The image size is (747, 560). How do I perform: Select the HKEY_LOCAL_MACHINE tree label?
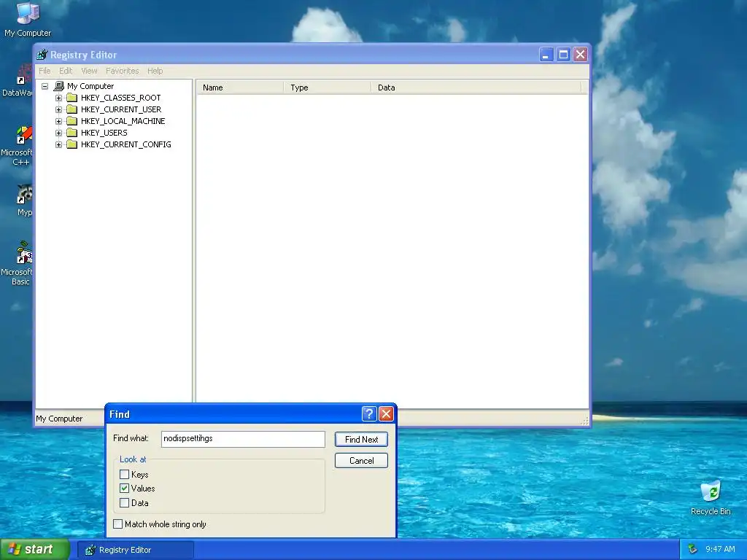tap(123, 121)
